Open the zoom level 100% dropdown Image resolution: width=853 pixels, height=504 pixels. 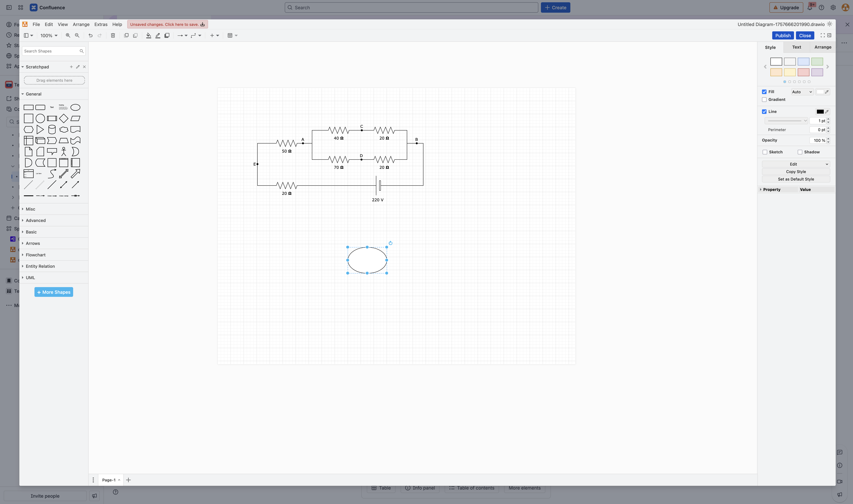click(48, 35)
